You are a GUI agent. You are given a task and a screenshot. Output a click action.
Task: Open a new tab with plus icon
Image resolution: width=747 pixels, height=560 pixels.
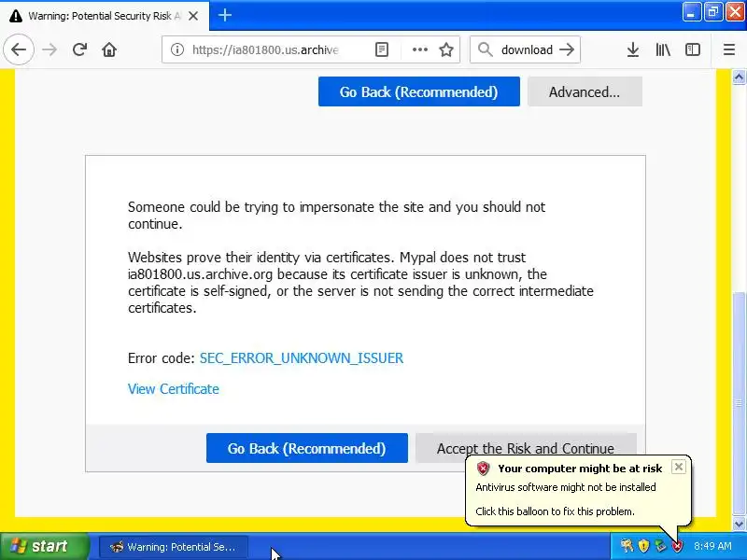[225, 15]
